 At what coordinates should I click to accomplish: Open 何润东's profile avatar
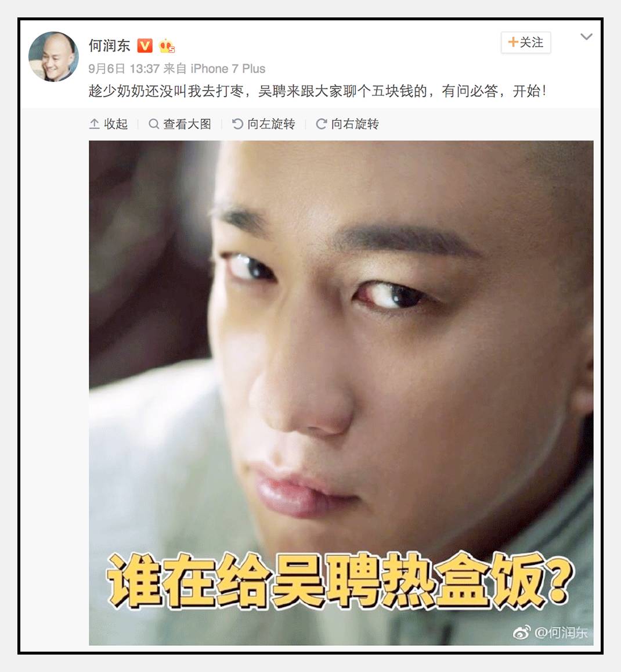53,56
